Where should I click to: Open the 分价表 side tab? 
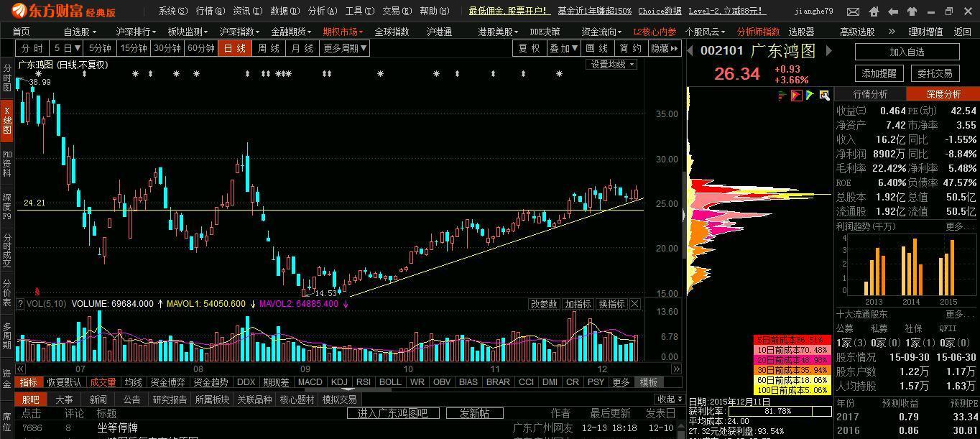(6, 293)
